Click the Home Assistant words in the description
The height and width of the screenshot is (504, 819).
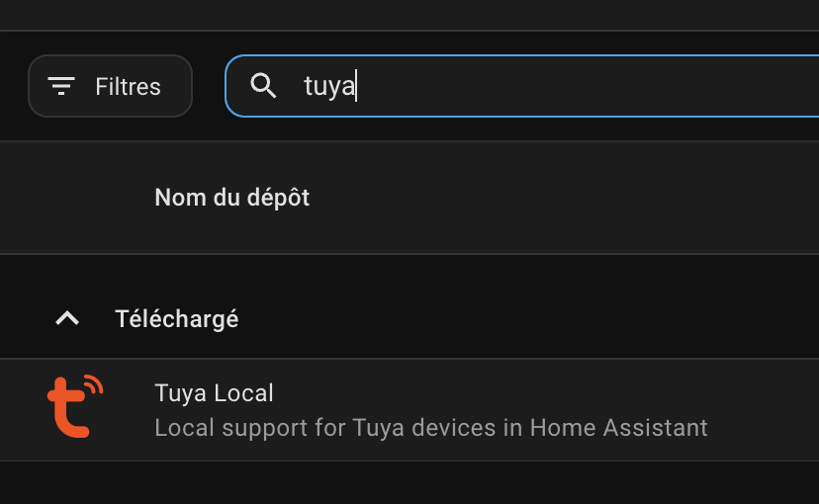coord(618,428)
